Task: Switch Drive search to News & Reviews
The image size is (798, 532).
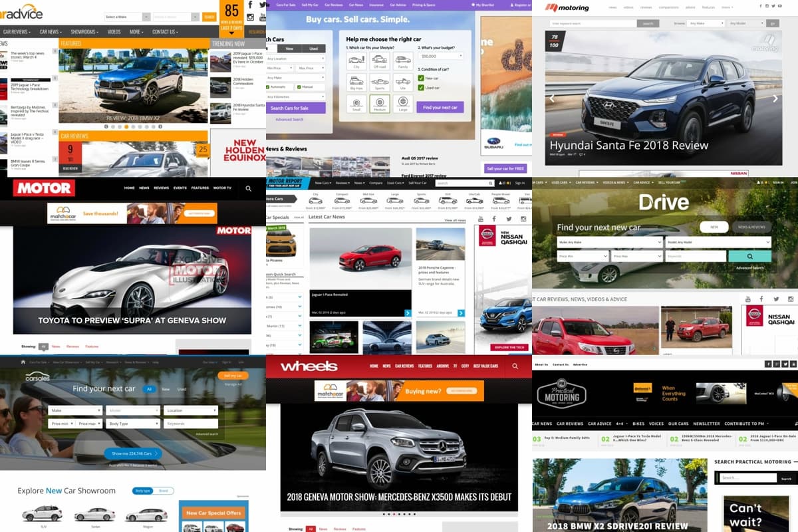Action: (x=752, y=227)
